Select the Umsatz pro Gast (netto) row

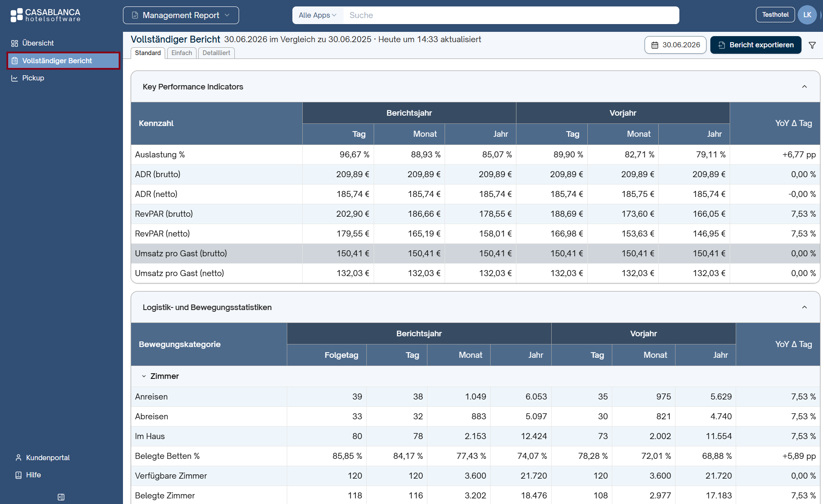click(475, 273)
